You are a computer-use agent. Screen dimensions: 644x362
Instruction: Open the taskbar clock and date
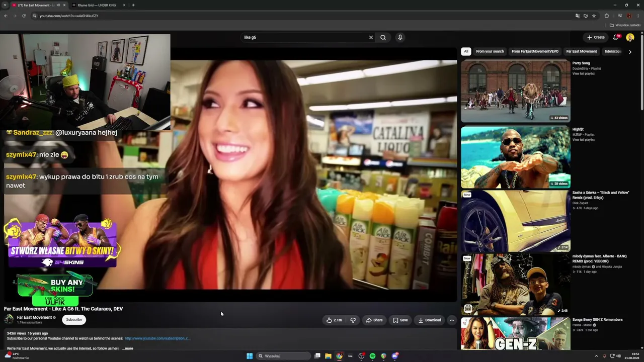(633, 356)
